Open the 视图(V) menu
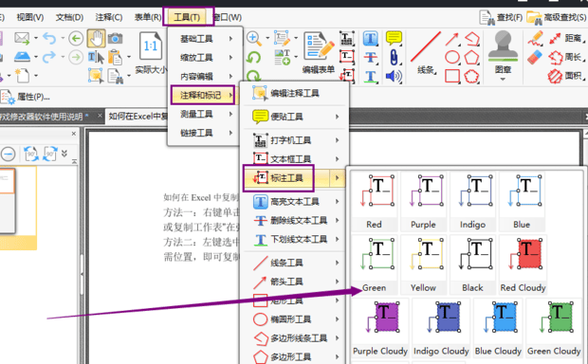This screenshot has height=364, width=588. 30,17
